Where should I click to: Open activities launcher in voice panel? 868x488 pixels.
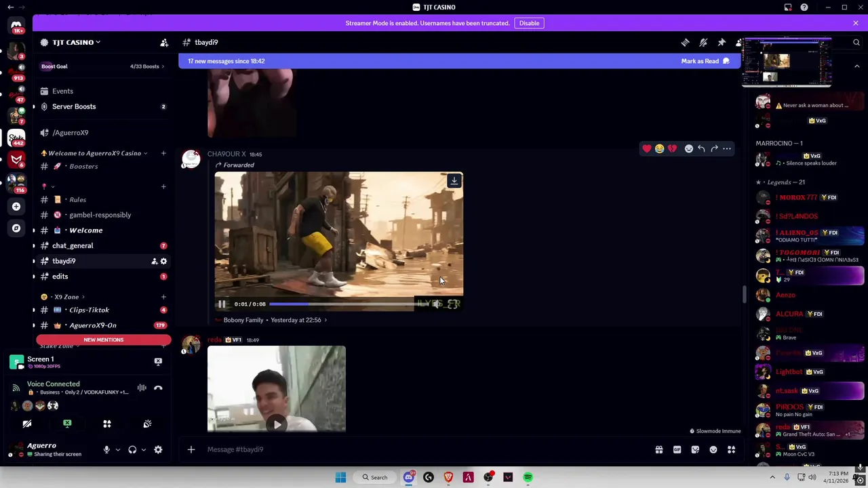106,424
